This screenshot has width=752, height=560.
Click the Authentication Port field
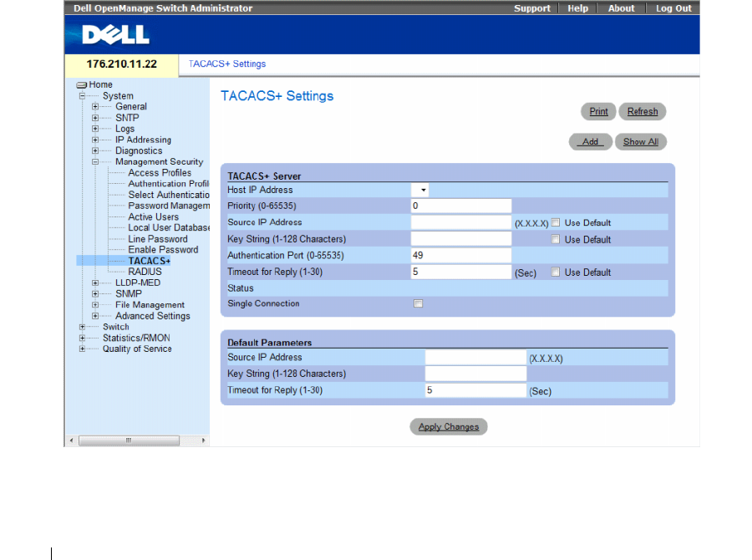tap(461, 255)
